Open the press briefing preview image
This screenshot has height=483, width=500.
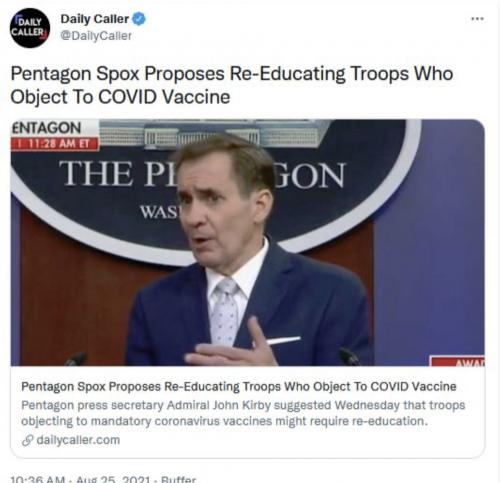(x=248, y=242)
